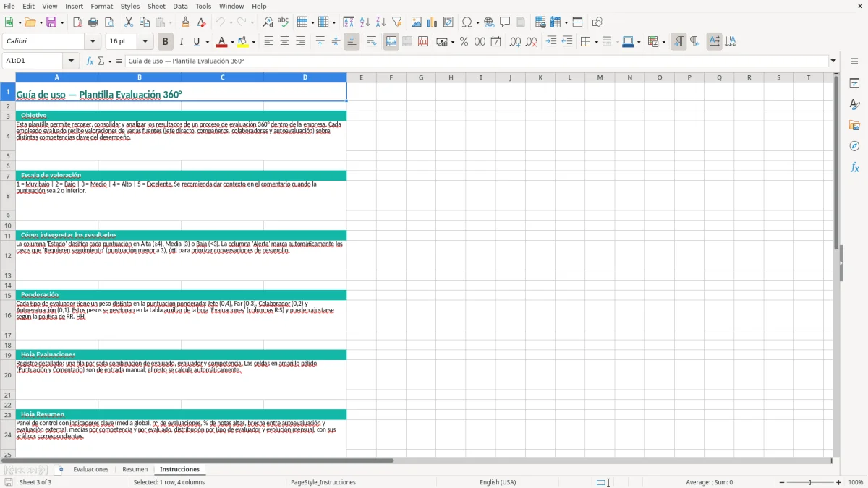
Task: Click the Increase Indent icon
Action: pyautogui.click(x=551, y=42)
